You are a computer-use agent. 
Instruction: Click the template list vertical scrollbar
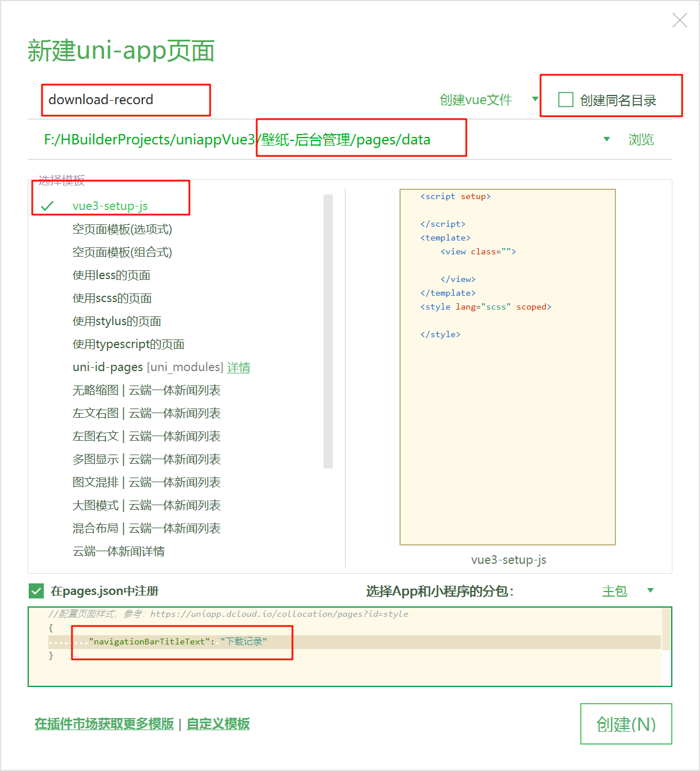coord(328,331)
